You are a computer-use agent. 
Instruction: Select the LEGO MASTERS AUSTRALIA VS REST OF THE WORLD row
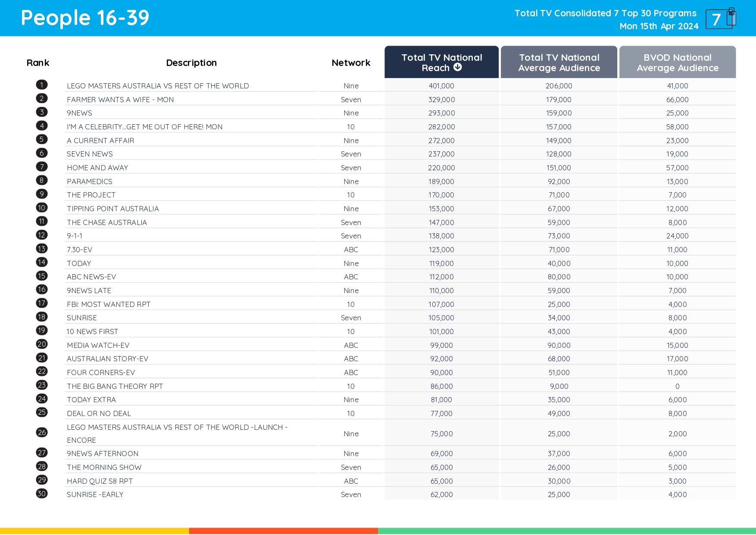coord(158,85)
